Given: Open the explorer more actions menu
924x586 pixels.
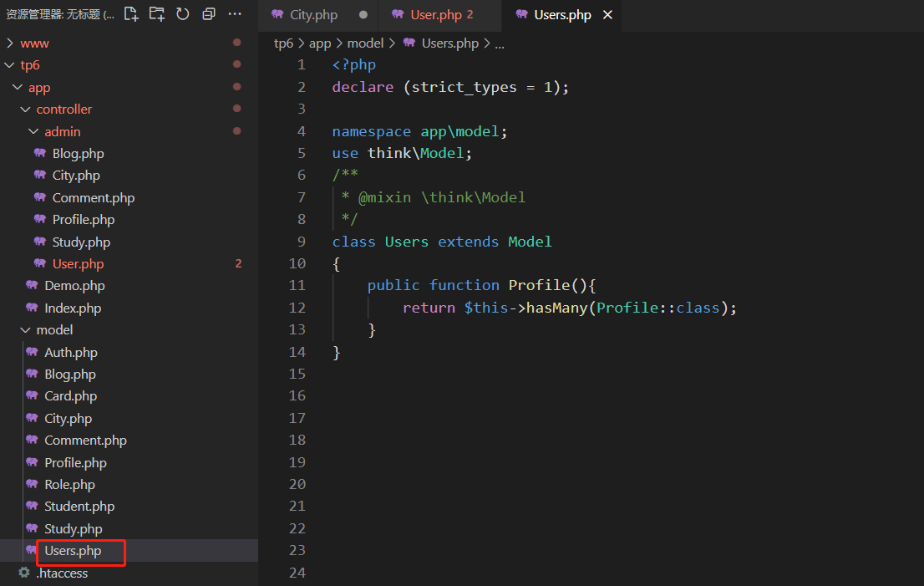Looking at the screenshot, I should coord(235,14).
